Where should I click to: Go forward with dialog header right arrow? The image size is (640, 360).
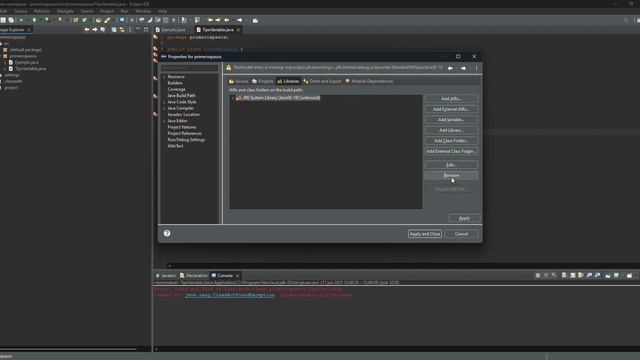pyautogui.click(x=463, y=68)
